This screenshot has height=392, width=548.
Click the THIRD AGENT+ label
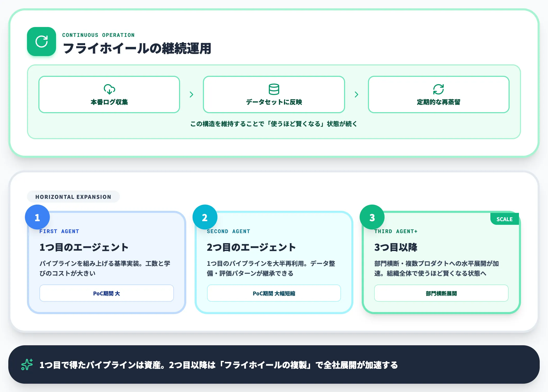[x=396, y=231]
